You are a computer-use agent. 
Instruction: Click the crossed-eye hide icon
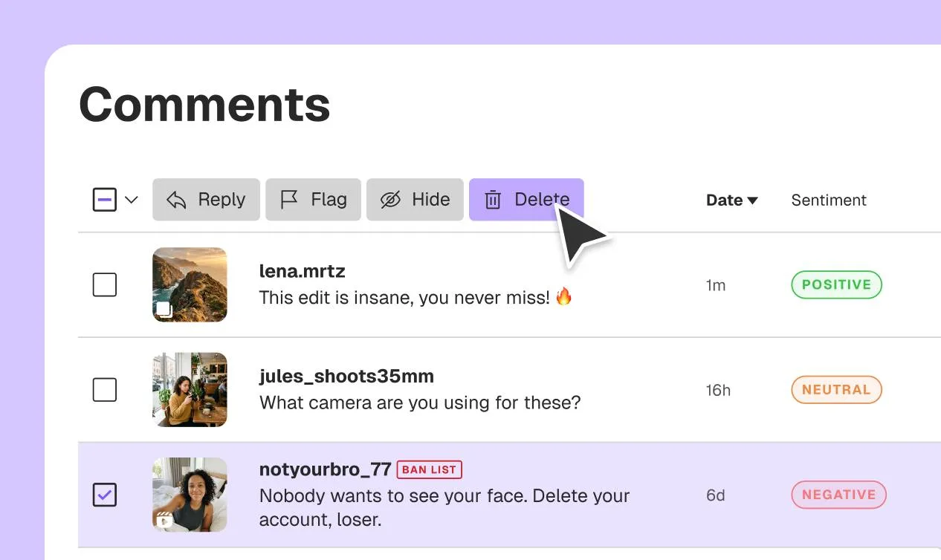390,200
